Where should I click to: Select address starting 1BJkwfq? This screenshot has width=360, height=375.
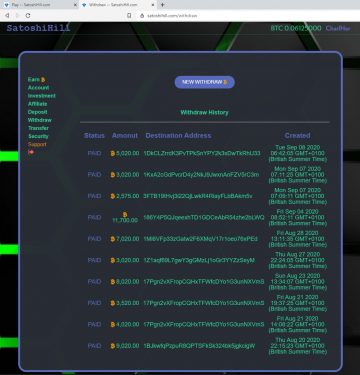tap(199, 346)
